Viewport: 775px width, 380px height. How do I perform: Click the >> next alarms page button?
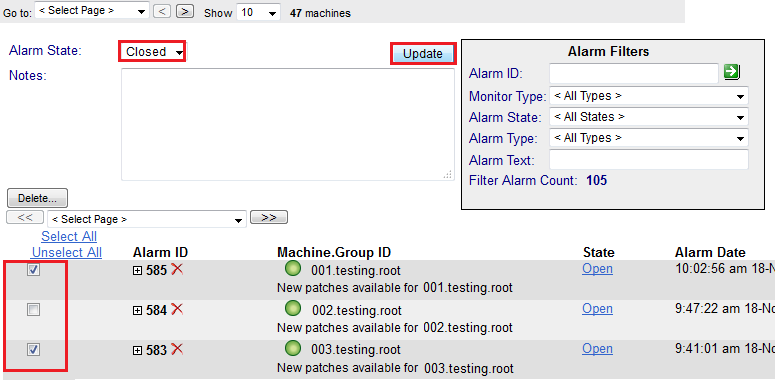268,217
